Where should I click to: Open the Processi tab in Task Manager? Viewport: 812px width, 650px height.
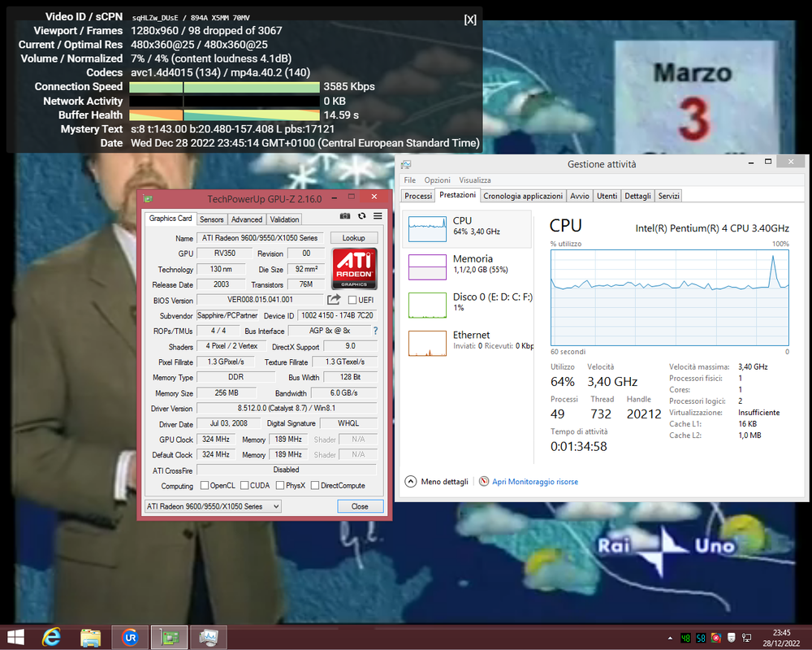click(x=418, y=196)
